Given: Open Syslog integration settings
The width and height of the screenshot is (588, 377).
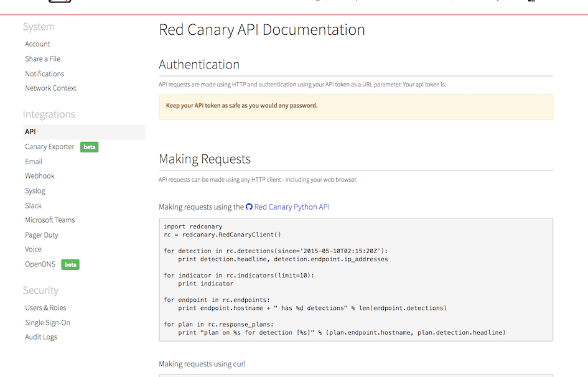Looking at the screenshot, I should tap(35, 191).
